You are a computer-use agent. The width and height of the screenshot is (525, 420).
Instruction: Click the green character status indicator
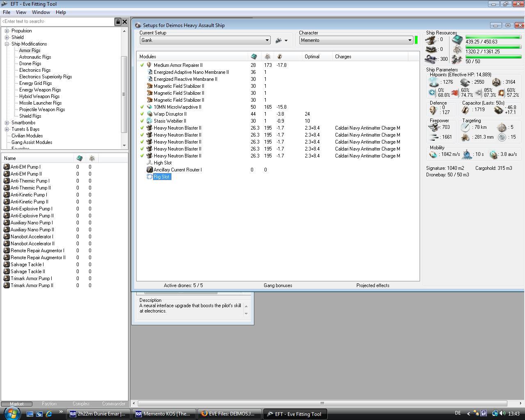[416, 40]
